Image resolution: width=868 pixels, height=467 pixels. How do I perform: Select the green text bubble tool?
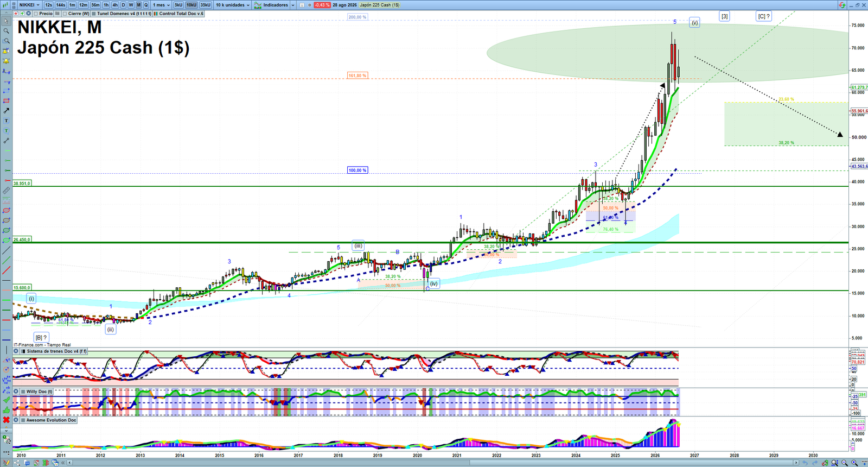pyautogui.click(x=7, y=130)
